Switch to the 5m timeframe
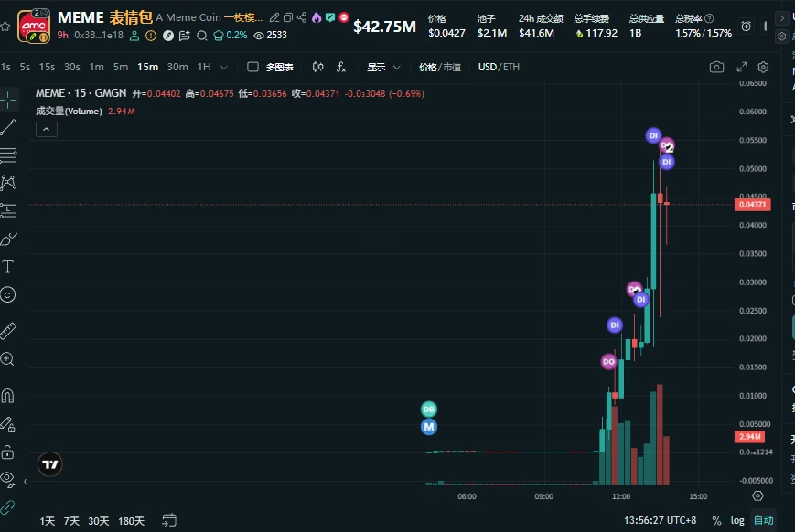 coord(121,67)
